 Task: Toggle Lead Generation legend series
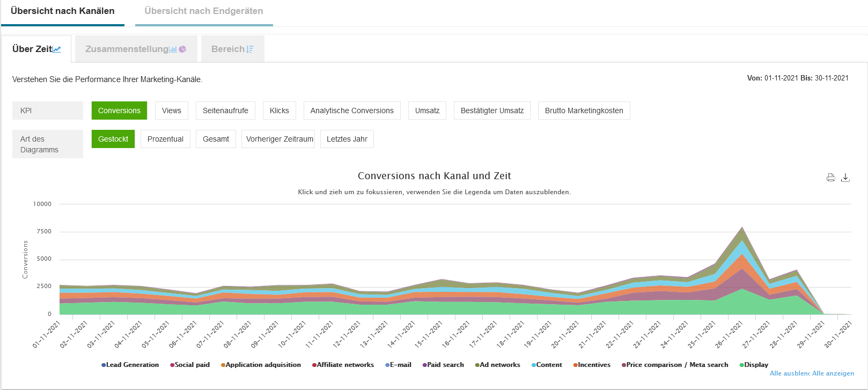(x=132, y=365)
